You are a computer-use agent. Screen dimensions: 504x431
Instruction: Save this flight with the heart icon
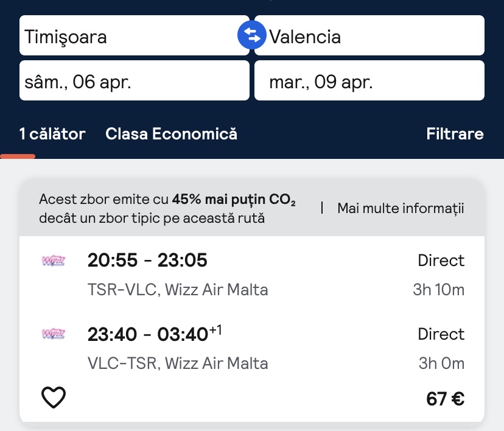pos(54,398)
